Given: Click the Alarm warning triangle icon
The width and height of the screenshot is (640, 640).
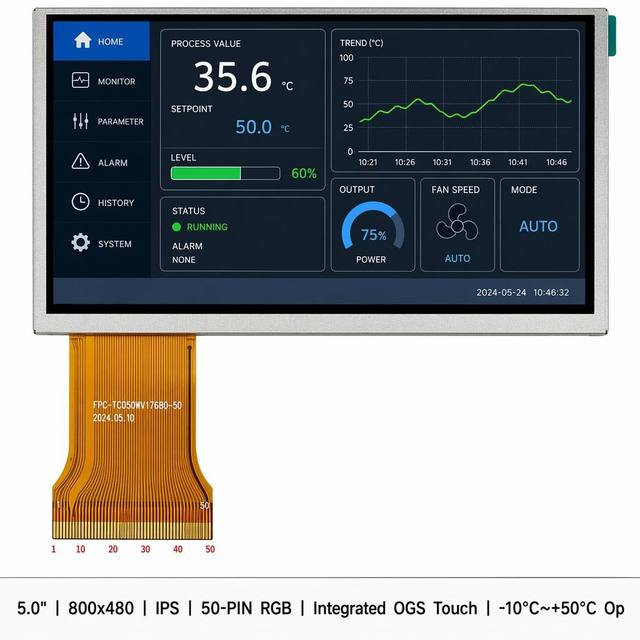Looking at the screenshot, I should (80, 161).
